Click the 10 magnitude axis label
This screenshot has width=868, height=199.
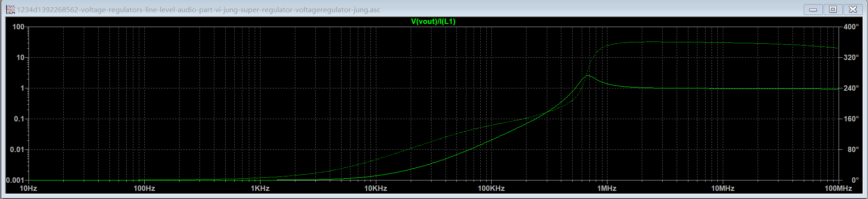[20, 57]
